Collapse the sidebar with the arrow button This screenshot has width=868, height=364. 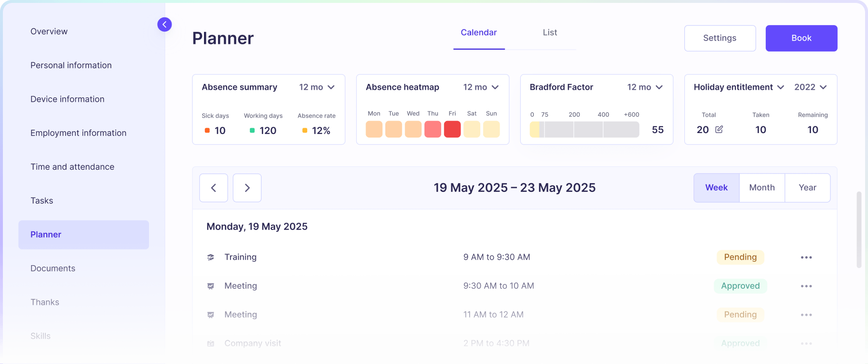164,25
